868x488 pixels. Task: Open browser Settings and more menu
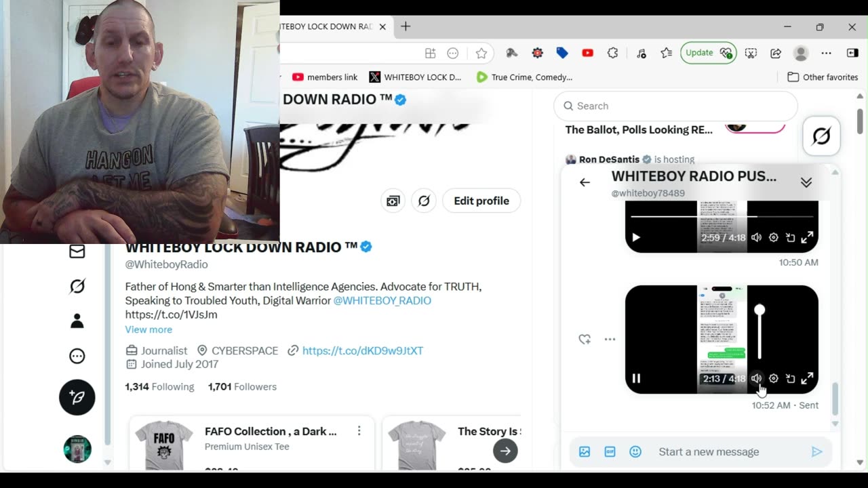(x=826, y=53)
